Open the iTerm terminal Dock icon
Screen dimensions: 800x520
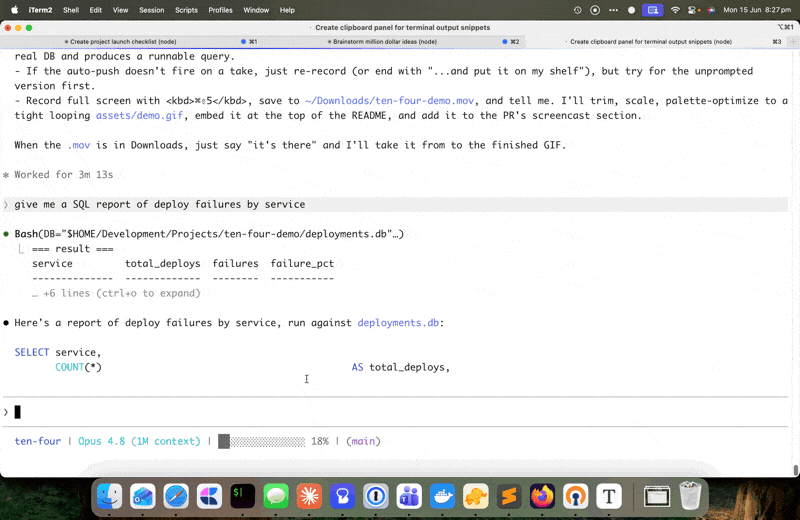(242, 496)
